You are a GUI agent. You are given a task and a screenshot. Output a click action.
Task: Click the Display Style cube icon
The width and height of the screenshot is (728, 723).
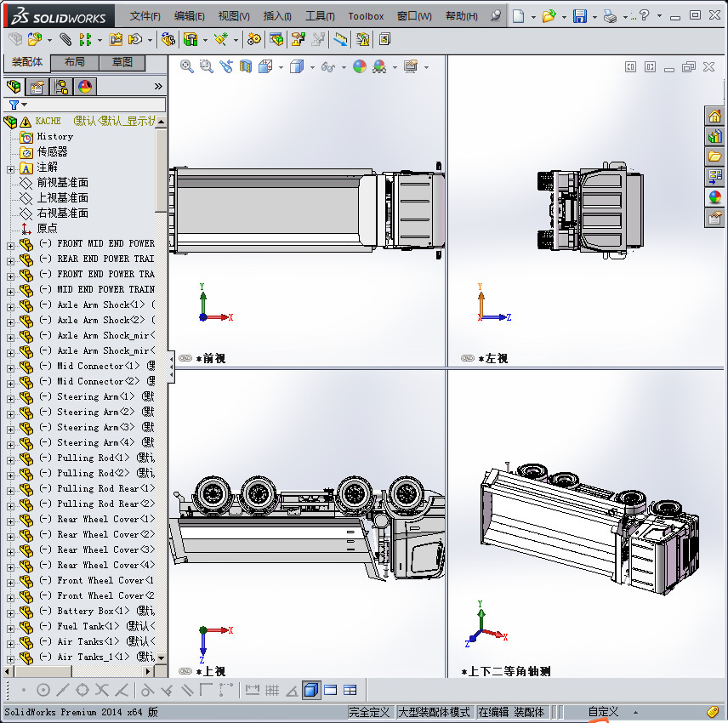[x=297, y=66]
